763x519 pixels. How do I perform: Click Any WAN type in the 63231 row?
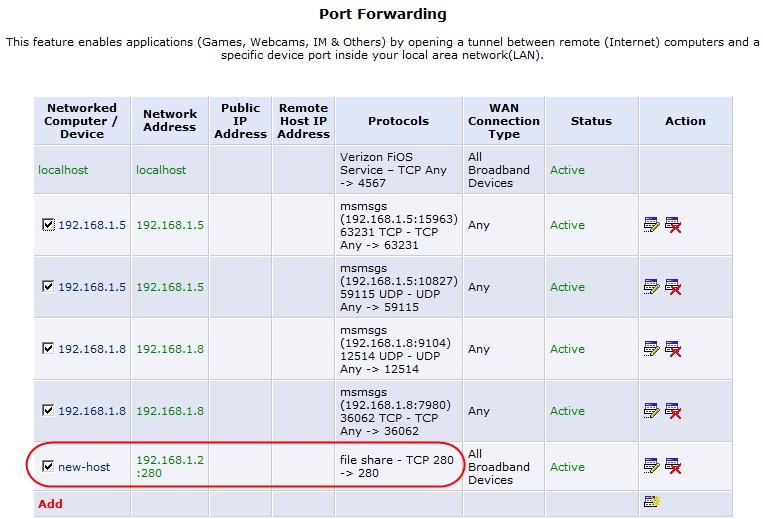point(478,225)
